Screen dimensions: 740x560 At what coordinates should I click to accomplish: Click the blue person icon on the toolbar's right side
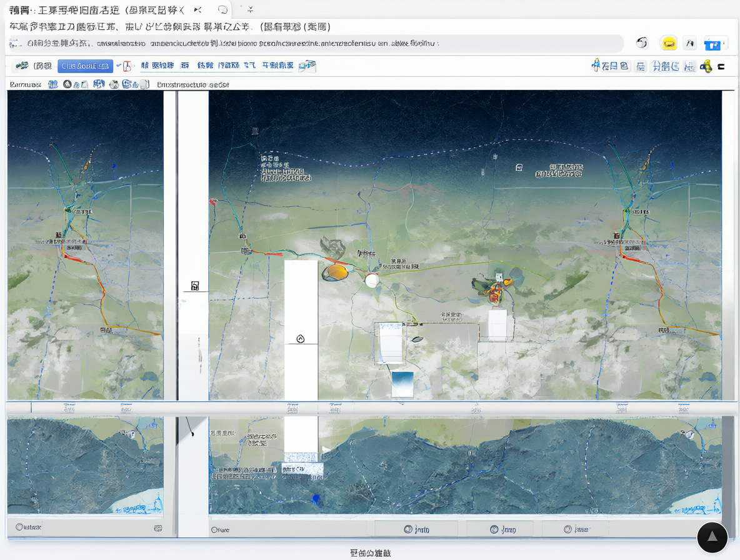[596, 66]
